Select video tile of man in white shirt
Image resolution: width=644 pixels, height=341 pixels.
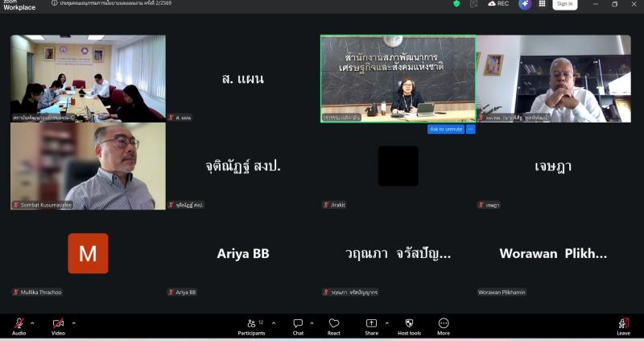click(554, 78)
